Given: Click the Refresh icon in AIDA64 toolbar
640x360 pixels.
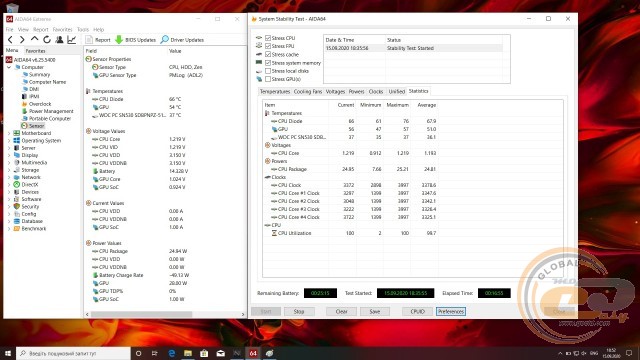Looking at the screenshot, I should click(x=47, y=40).
